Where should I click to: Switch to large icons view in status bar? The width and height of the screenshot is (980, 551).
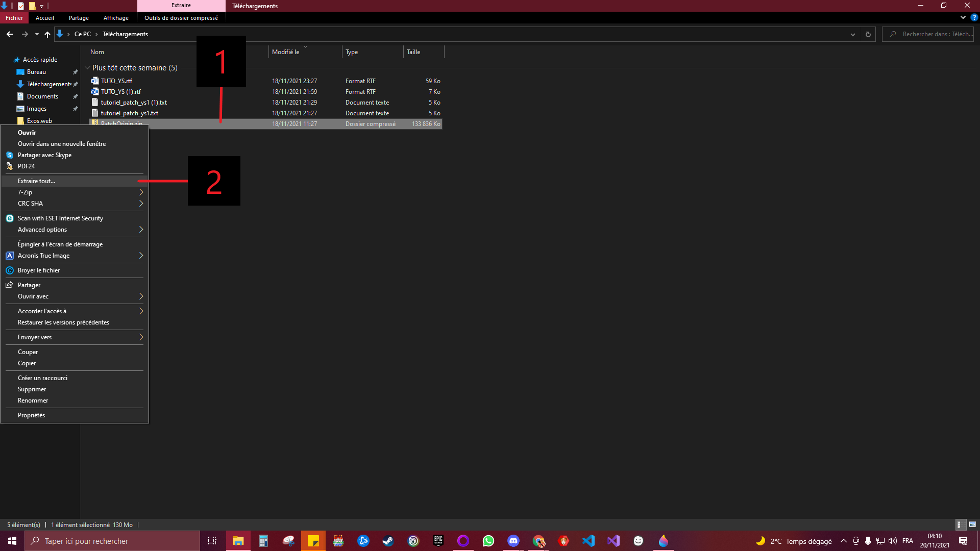click(x=972, y=524)
